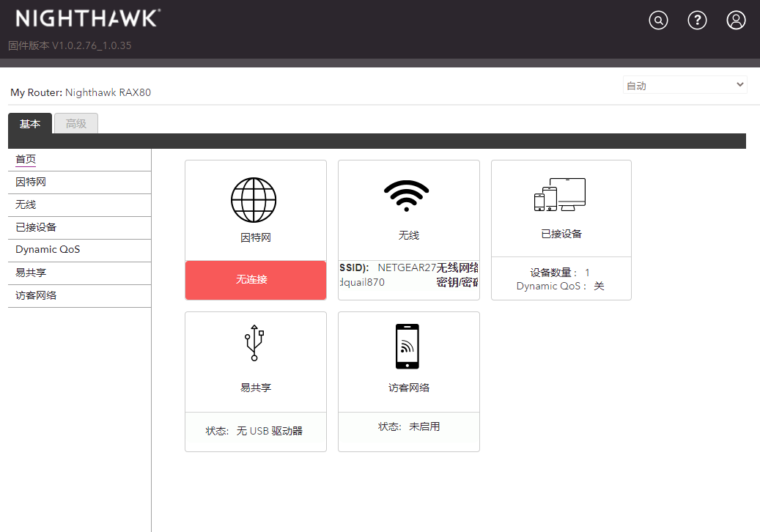Click the Dynamic QoS: 关 status text
The width and height of the screenshot is (760, 532).
click(561, 286)
